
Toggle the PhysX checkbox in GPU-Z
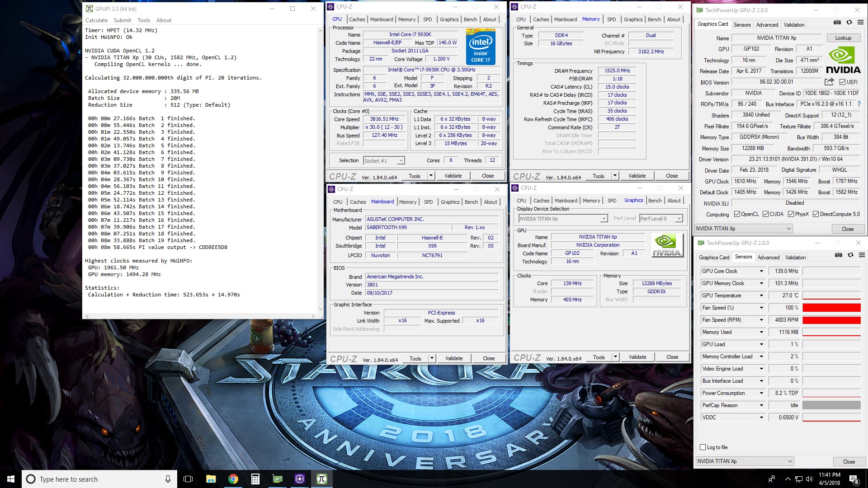[x=791, y=214]
